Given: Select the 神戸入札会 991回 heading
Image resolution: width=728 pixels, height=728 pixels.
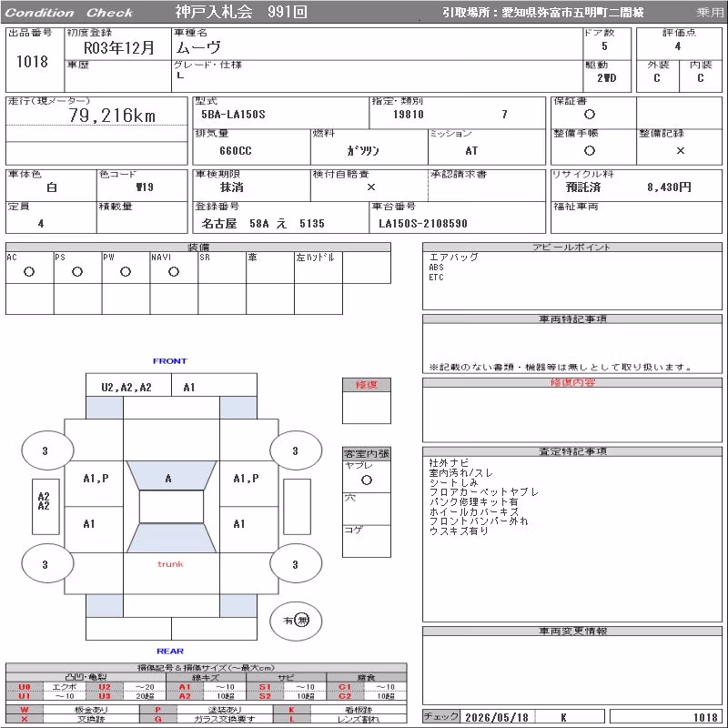Looking at the screenshot, I should point(241,12).
